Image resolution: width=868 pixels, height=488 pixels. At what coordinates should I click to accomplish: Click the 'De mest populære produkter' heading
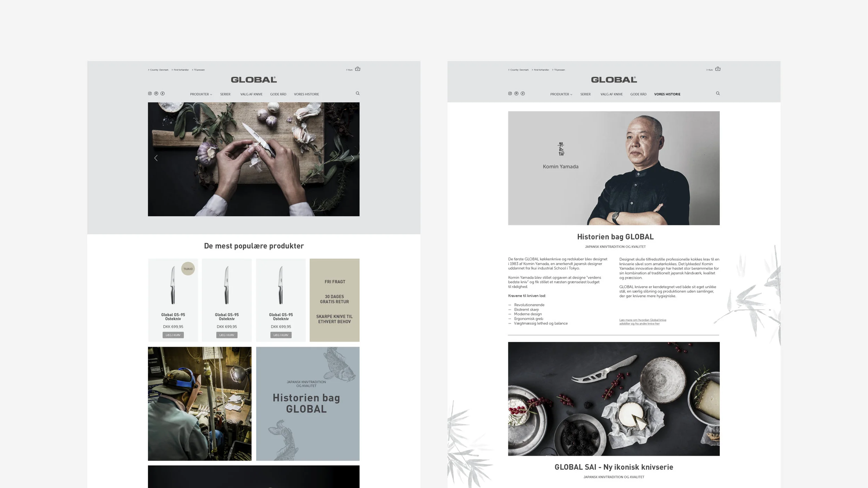(x=254, y=246)
